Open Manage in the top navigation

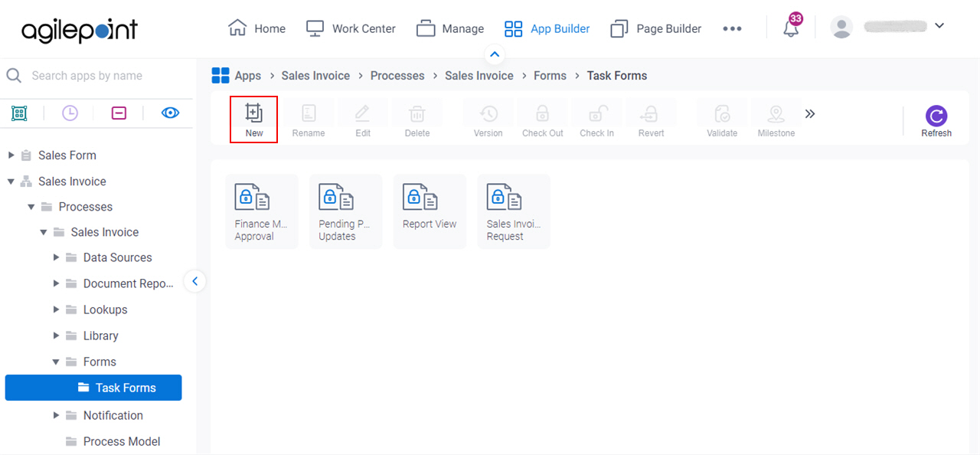(450, 28)
